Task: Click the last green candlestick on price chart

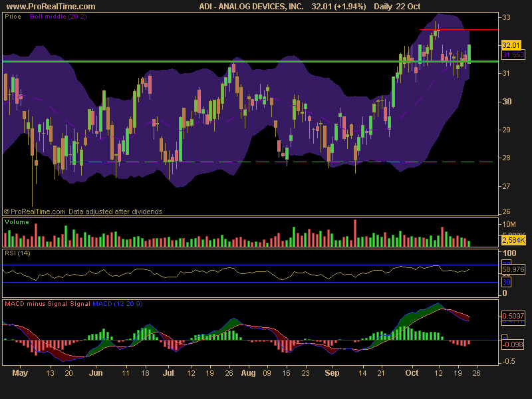Action: click(469, 54)
